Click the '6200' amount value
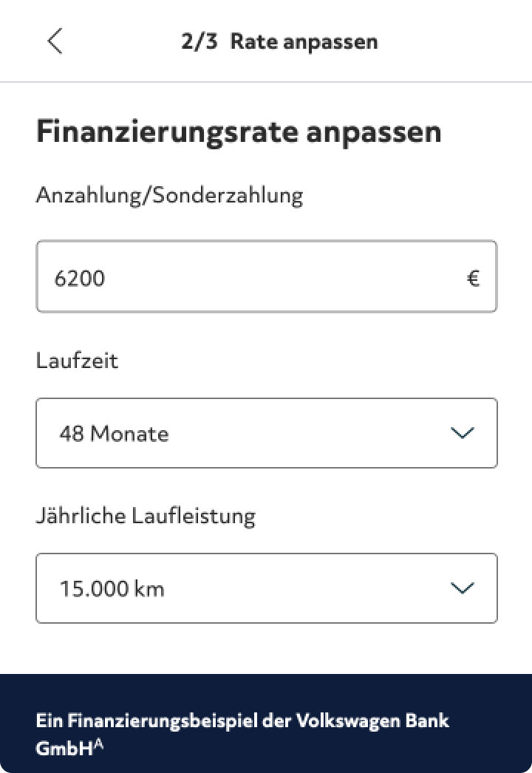Screen dimensions: 532x773 [79, 279]
